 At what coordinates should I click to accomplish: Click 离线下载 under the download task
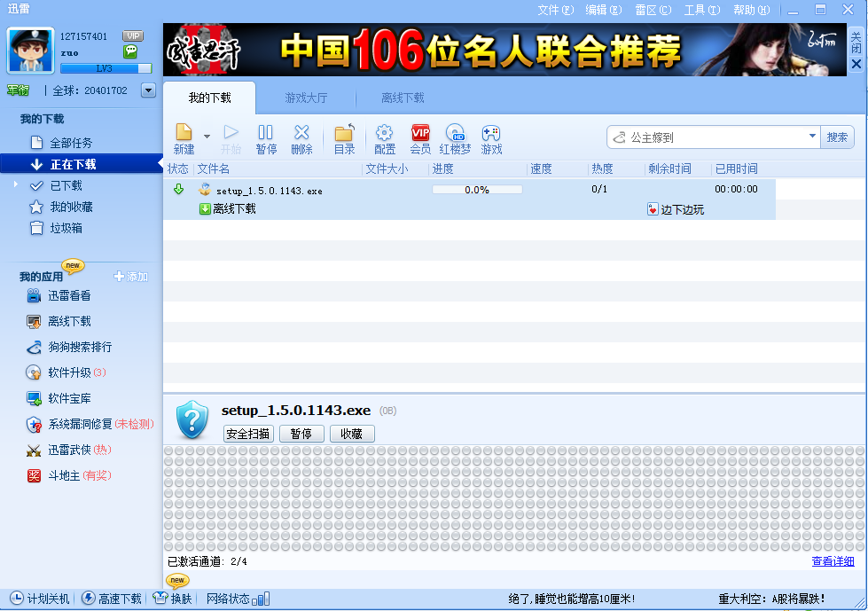tap(228, 208)
